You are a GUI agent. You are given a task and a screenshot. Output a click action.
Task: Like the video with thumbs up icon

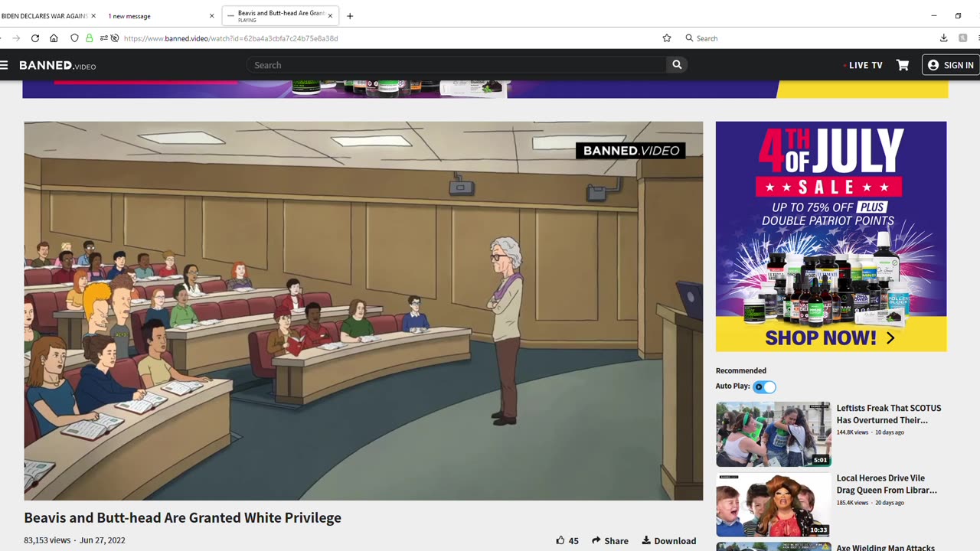[560, 540]
